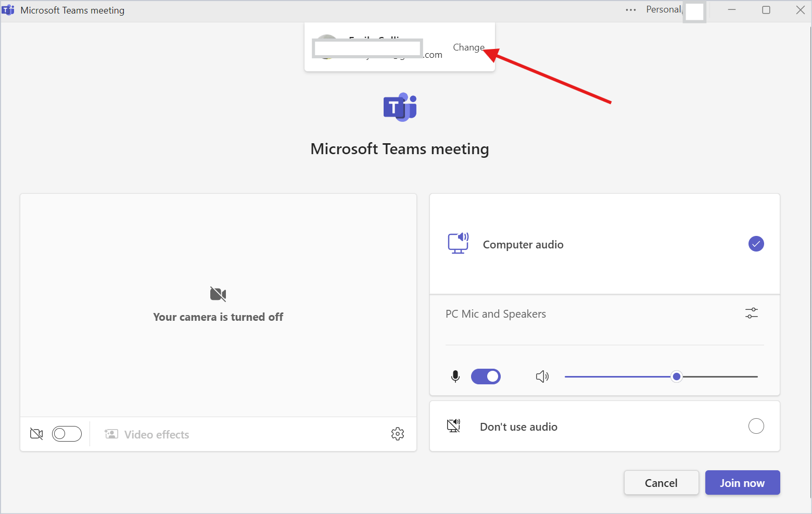Image resolution: width=812 pixels, height=514 pixels.
Task: Mute the microphone toggle switch
Action: (x=486, y=377)
